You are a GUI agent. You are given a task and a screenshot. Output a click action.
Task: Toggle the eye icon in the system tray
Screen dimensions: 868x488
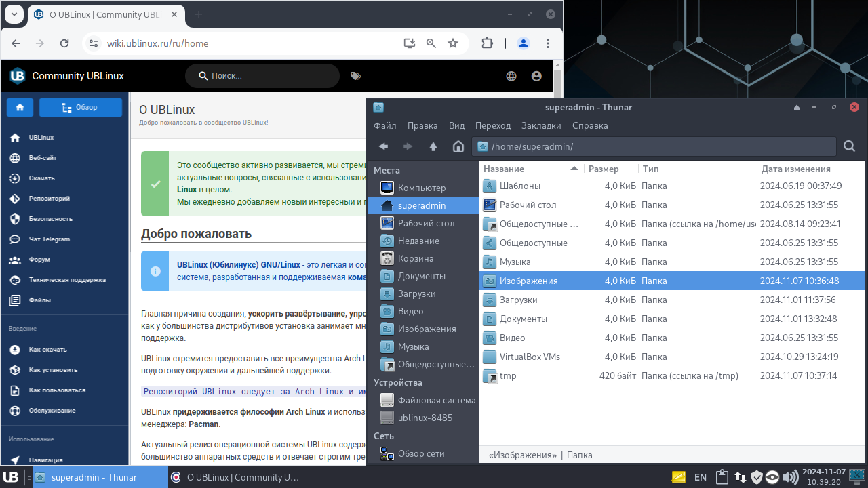point(772,476)
